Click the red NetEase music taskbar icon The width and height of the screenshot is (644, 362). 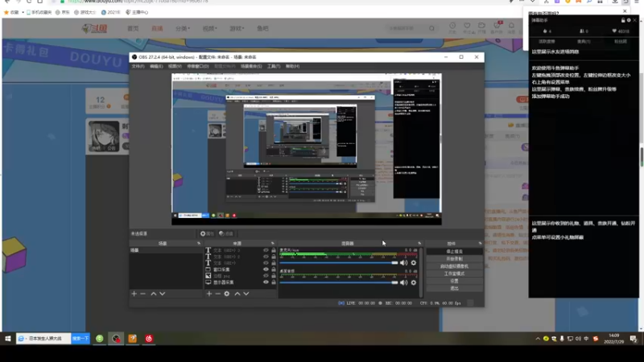[x=149, y=339]
